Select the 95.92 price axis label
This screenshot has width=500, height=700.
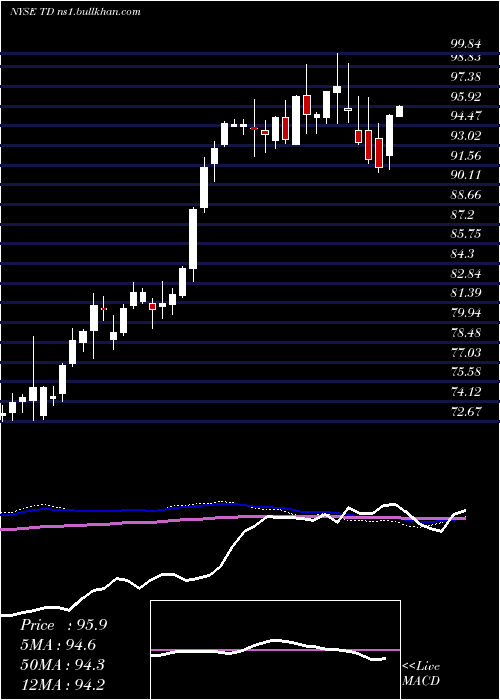tap(466, 96)
